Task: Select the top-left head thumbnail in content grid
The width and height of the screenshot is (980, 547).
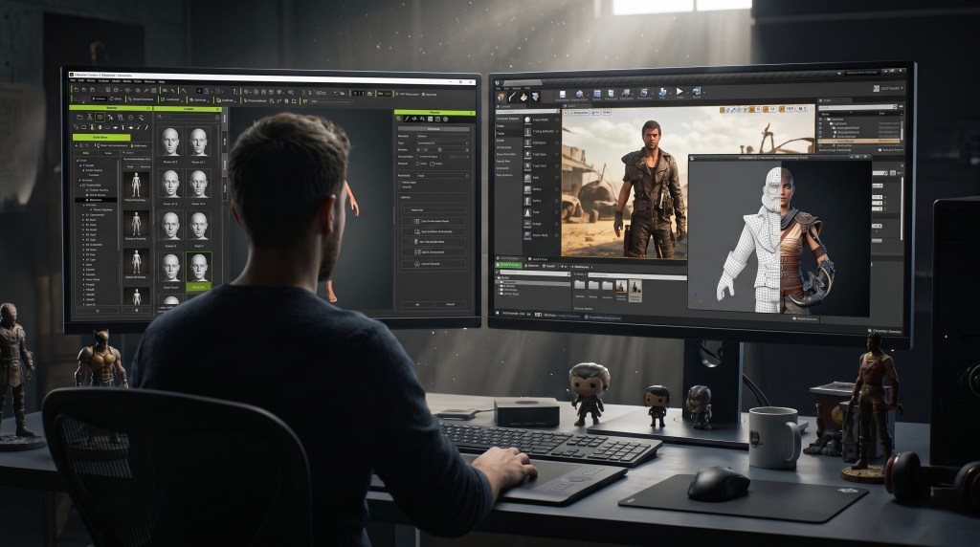Action: point(170,142)
